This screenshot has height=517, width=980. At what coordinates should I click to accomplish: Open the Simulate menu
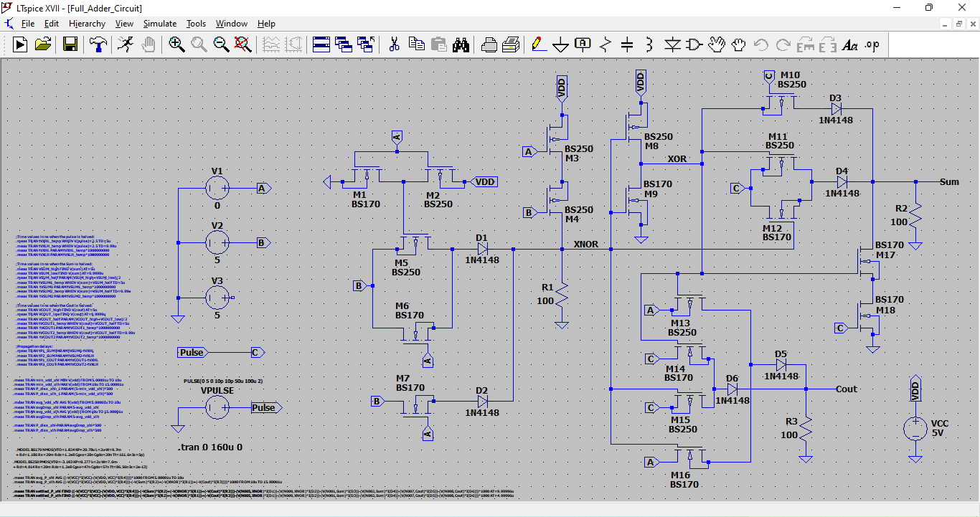tap(159, 24)
